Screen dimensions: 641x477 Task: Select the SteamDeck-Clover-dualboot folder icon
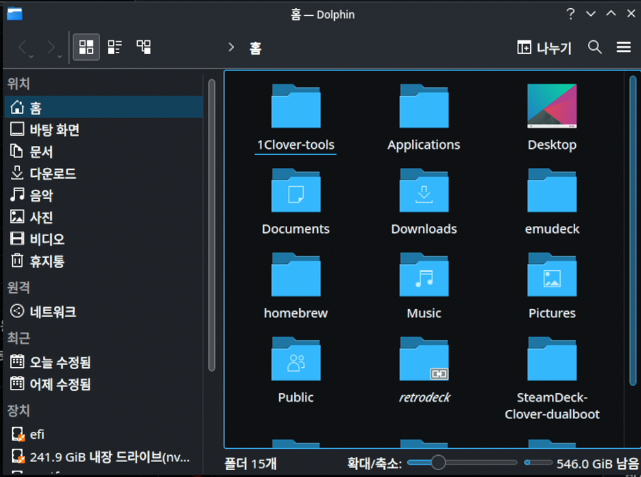tap(552, 359)
